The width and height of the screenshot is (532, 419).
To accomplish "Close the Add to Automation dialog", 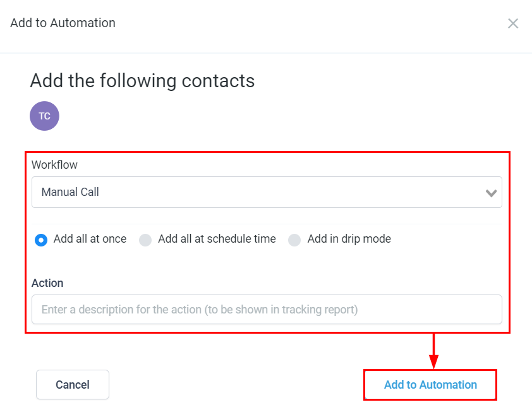I will pyautogui.click(x=513, y=23).
